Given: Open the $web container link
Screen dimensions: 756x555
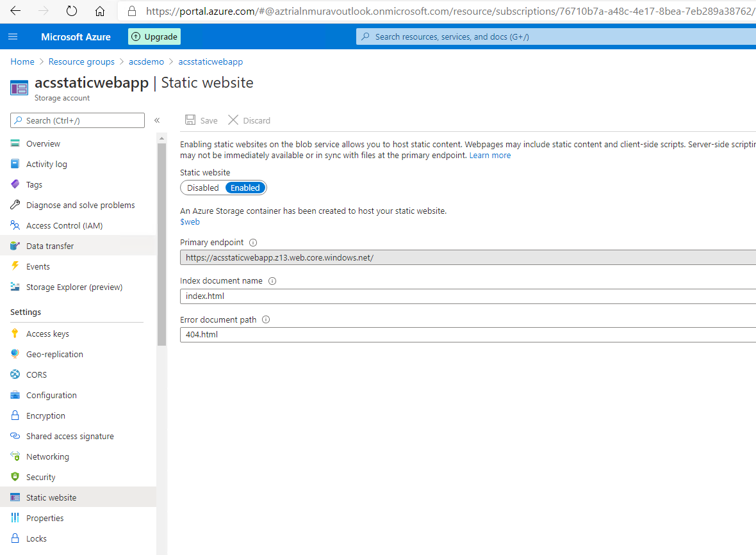Looking at the screenshot, I should pos(190,221).
